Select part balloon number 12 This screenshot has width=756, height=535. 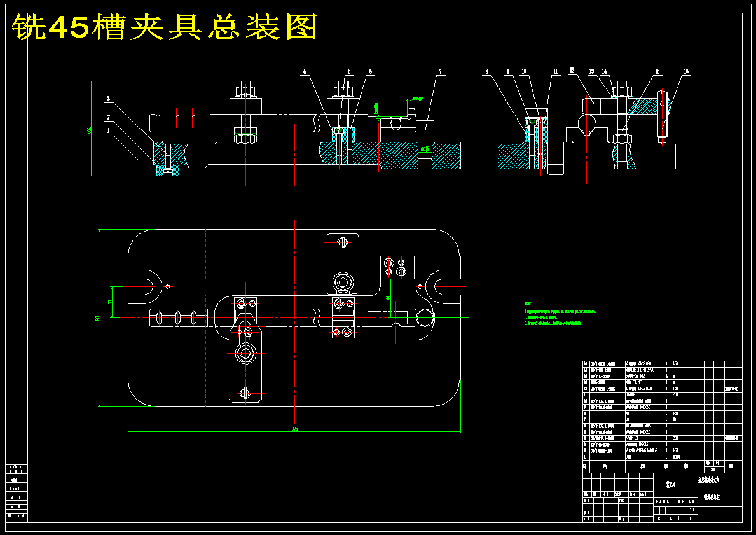(x=572, y=71)
